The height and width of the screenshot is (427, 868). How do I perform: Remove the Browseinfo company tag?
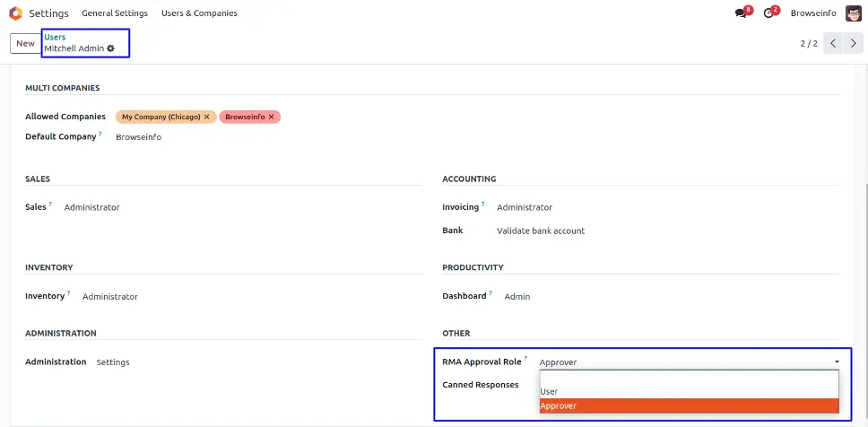click(x=272, y=117)
